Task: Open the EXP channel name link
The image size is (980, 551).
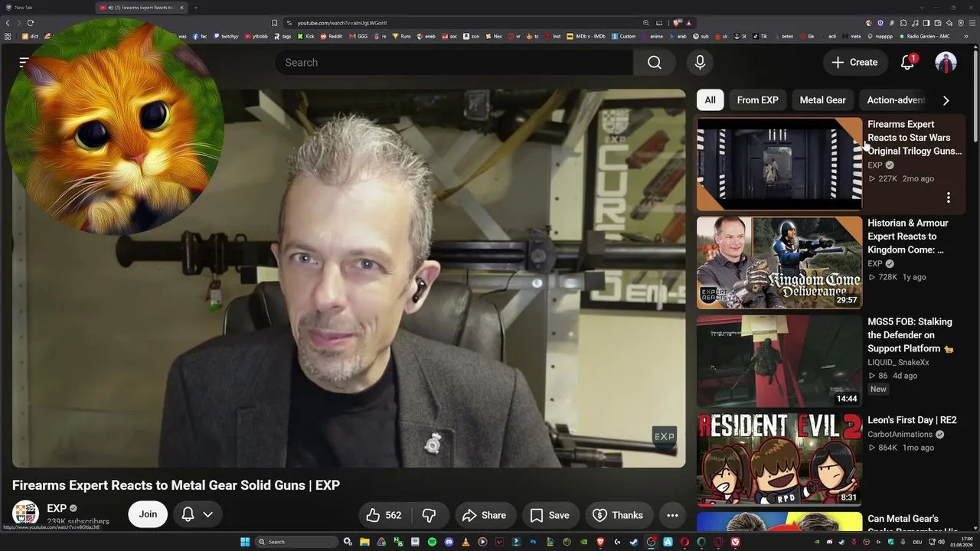Action: 57,508
